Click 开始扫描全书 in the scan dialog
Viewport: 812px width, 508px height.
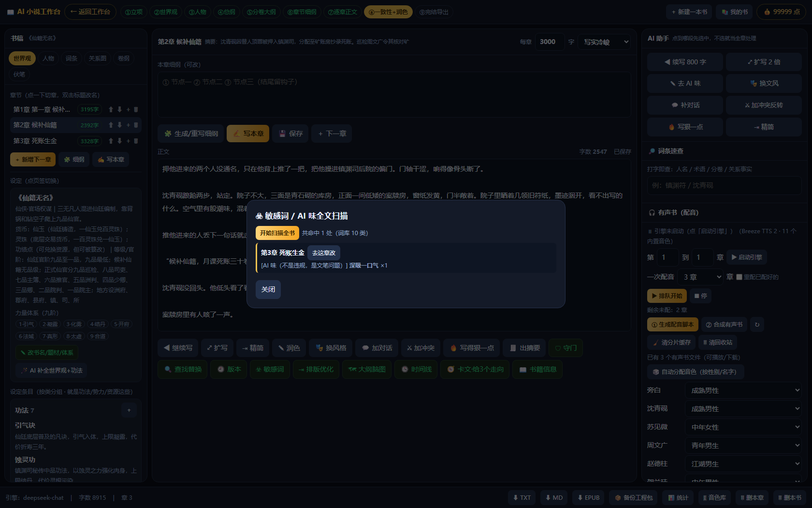277,233
